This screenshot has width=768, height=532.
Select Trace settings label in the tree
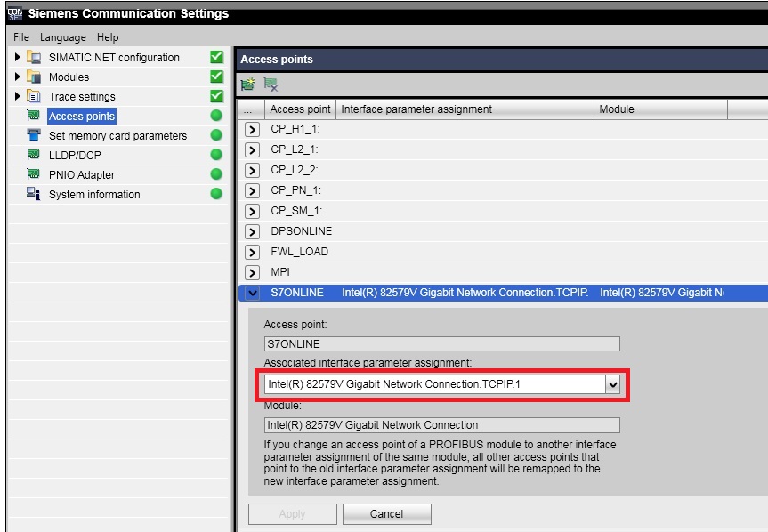tap(82, 96)
